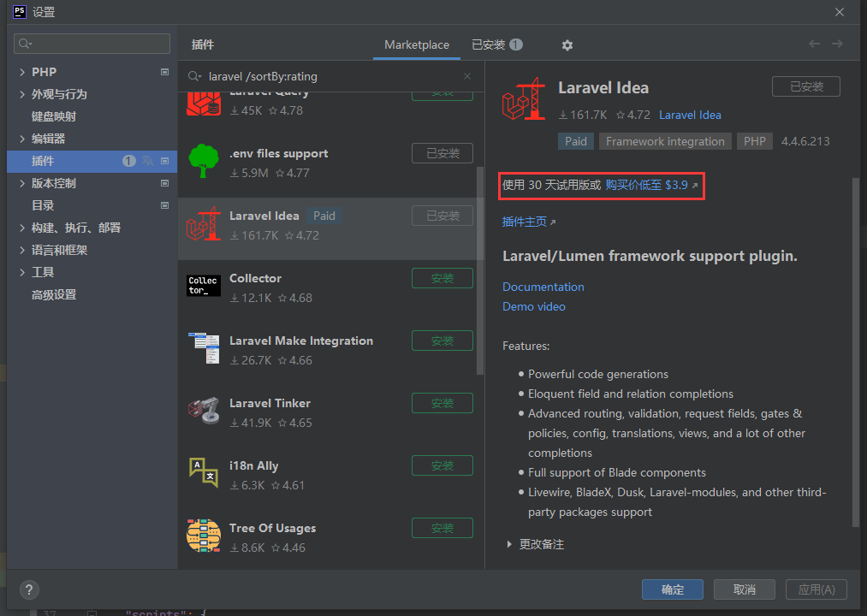867x616 pixels.
Task: Click the plugin list vertical scrollbar
Action: click(x=479, y=269)
